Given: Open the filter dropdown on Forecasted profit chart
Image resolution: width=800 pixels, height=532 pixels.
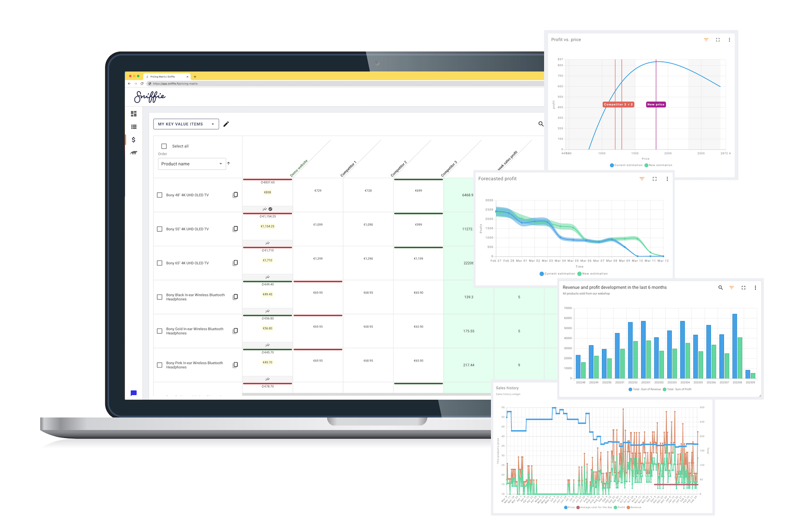Looking at the screenshot, I should (x=642, y=178).
